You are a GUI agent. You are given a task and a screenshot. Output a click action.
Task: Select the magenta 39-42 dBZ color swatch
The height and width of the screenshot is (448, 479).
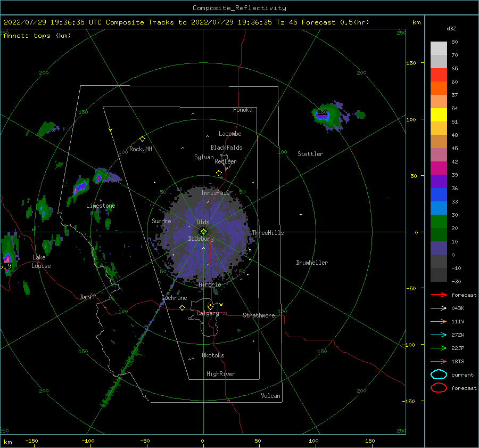[439, 168]
